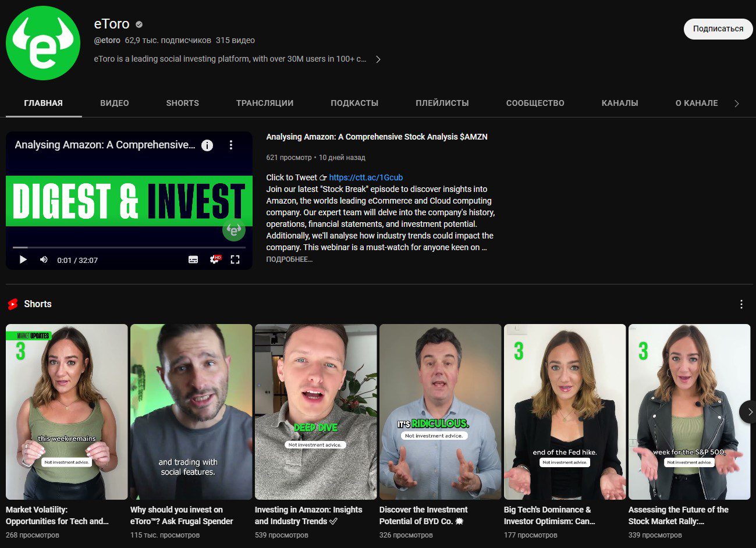Viewport: 756px width, 548px height.
Task: Switch to the ВИДЕО tab
Action: click(x=115, y=103)
